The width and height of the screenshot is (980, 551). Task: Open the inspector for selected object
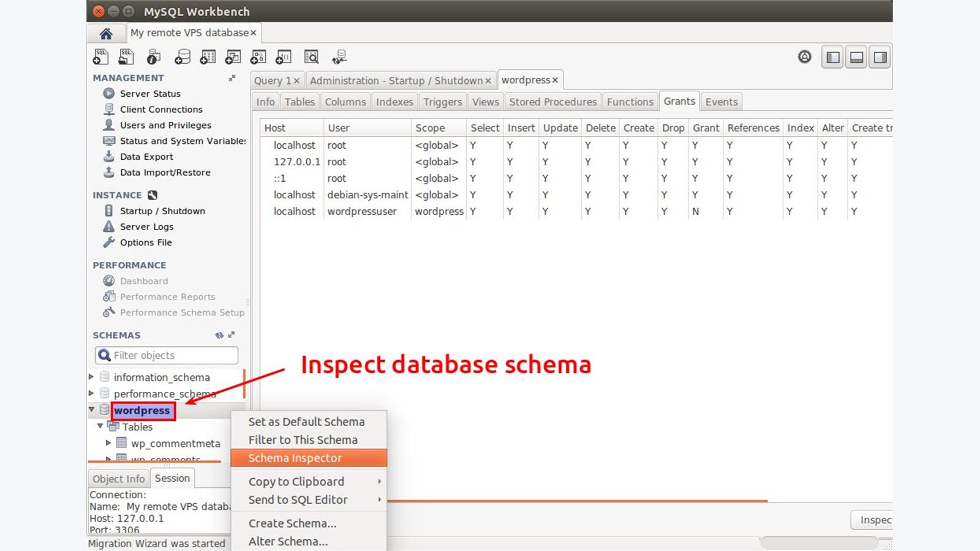point(154,57)
